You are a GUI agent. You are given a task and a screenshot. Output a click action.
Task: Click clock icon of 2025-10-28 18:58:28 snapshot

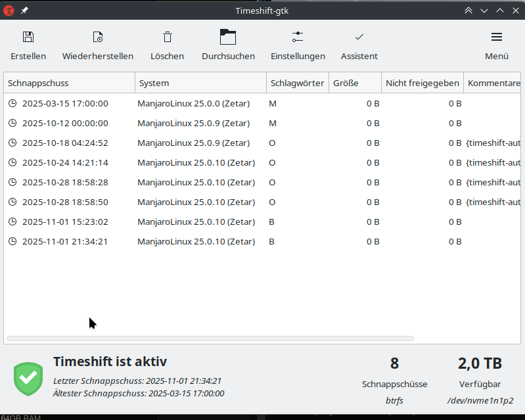coord(12,182)
